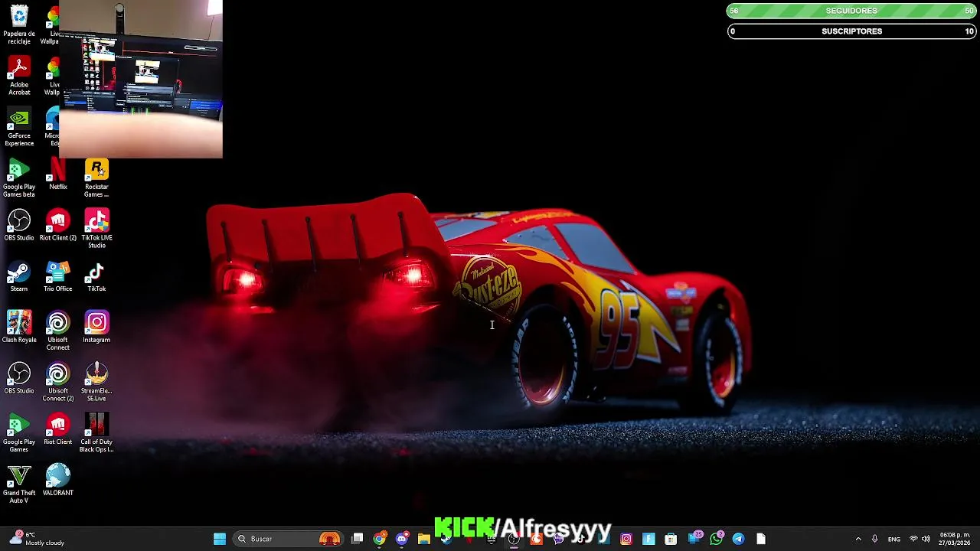Open Google Chrome from the taskbar
980x551 pixels.
pyautogui.click(x=380, y=539)
